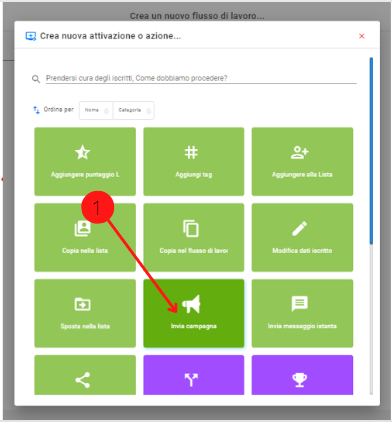
Task: Sort actions by Categoria
Action: (x=134, y=110)
